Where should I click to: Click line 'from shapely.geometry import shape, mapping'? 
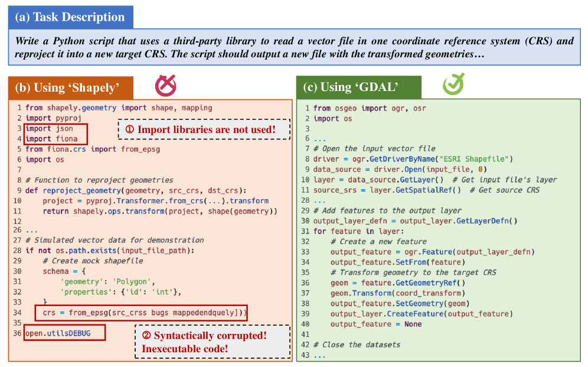pyautogui.click(x=119, y=108)
